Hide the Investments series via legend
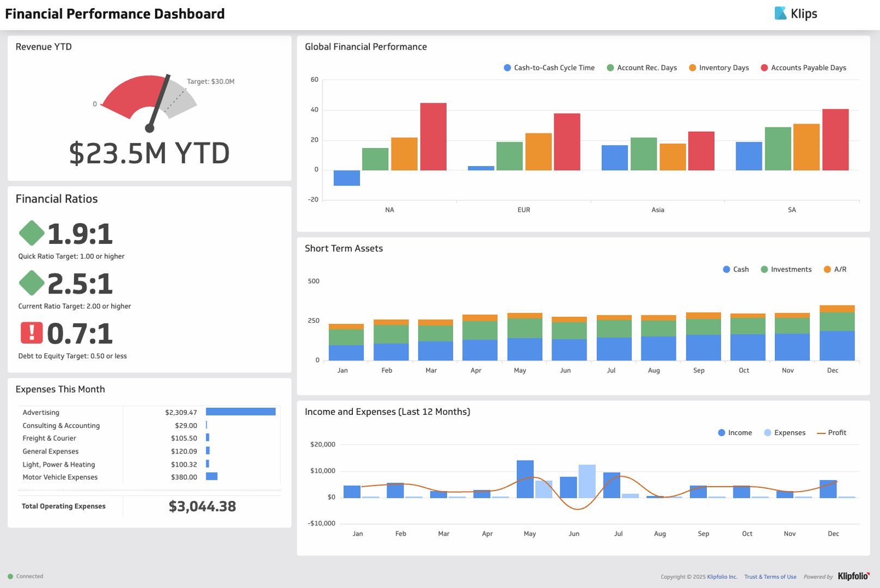The height and width of the screenshot is (588, 880). (x=765, y=269)
